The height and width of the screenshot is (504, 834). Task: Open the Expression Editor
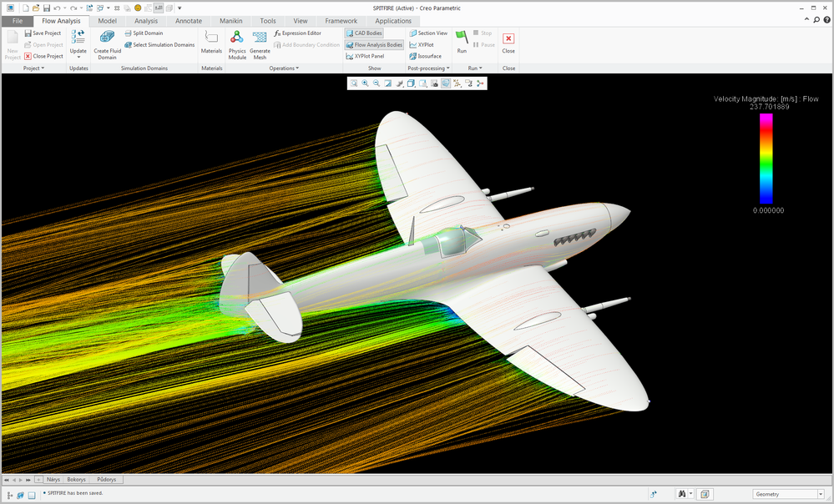click(297, 33)
